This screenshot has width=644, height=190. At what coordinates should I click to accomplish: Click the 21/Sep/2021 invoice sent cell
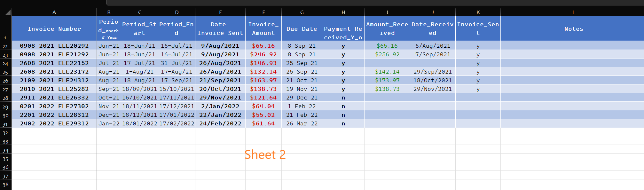pyautogui.click(x=220, y=80)
